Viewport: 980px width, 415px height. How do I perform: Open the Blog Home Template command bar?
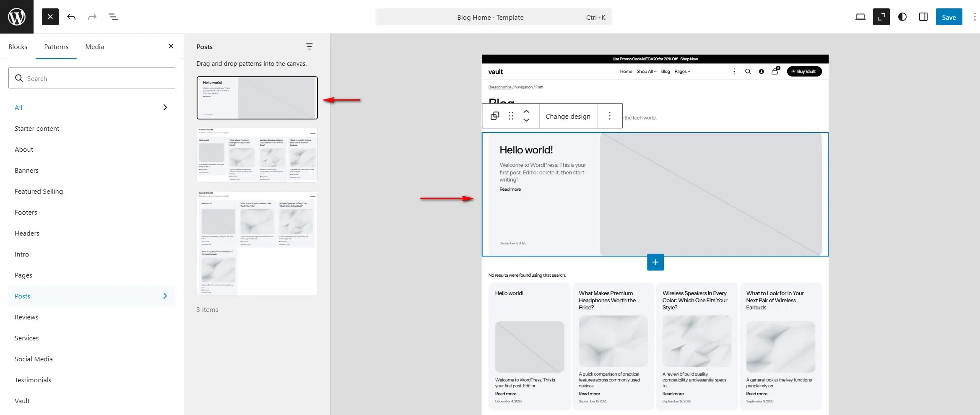tap(494, 17)
